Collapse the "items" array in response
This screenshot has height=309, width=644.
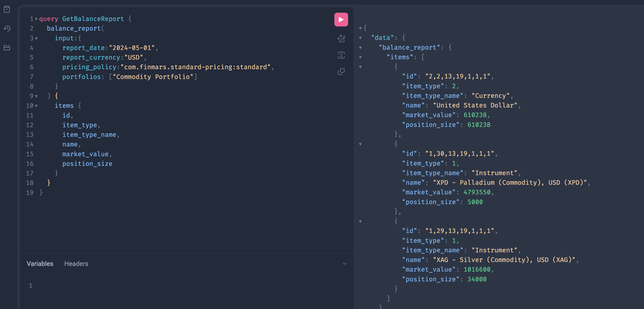click(x=360, y=58)
